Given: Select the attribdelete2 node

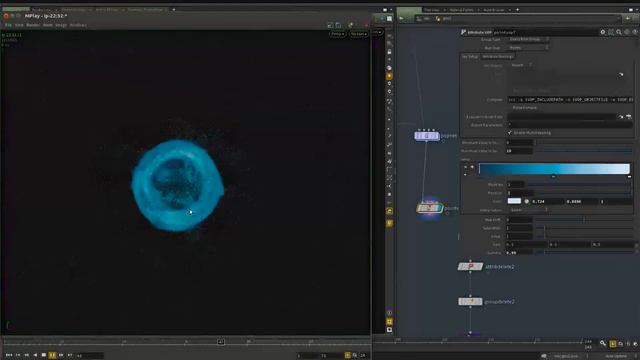Looking at the screenshot, I should [470, 267].
